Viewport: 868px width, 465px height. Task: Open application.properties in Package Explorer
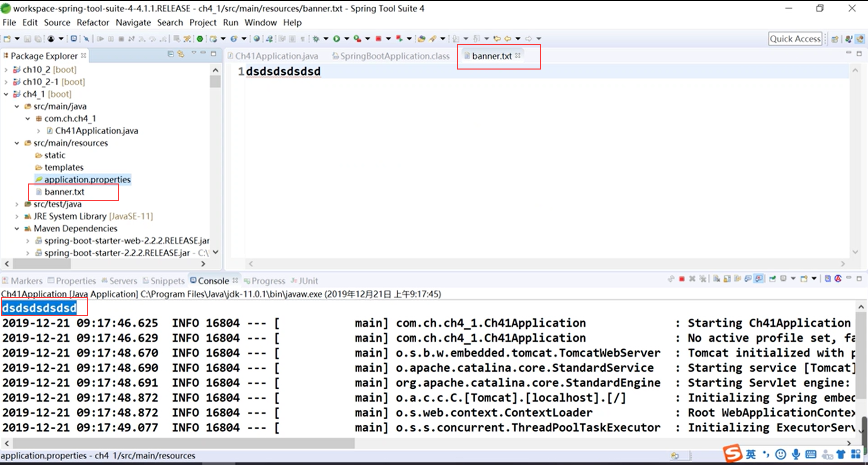pos(87,179)
